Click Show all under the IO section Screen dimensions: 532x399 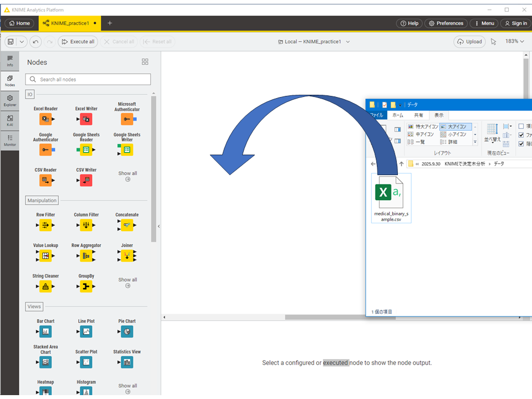coord(127,176)
